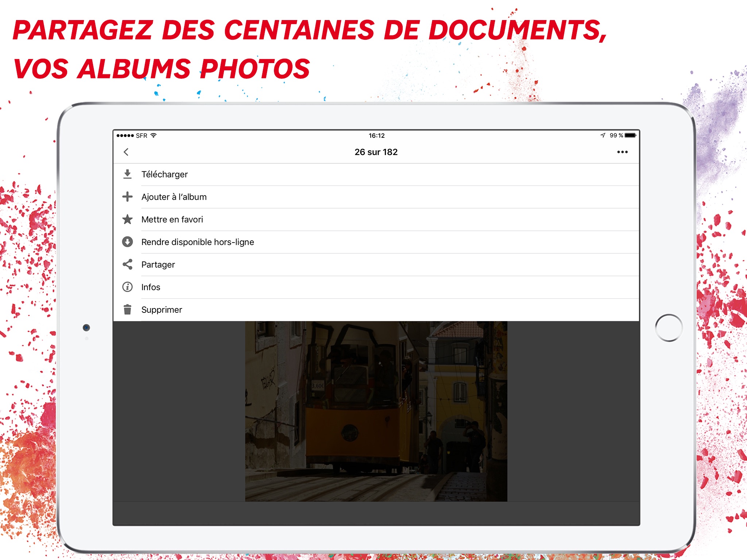Choose Supprimer to delete photo
Screen dimensions: 747x560
pos(162,310)
